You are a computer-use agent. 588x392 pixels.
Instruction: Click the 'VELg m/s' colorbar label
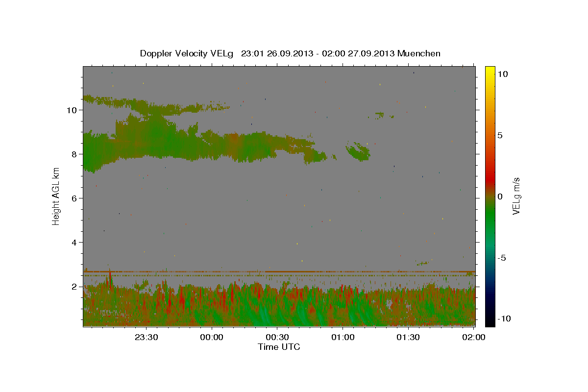point(516,196)
